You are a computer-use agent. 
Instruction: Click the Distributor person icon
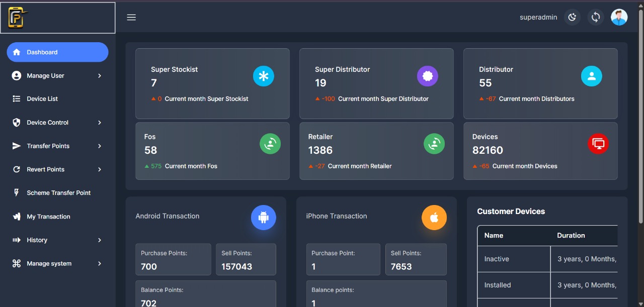pos(592,76)
